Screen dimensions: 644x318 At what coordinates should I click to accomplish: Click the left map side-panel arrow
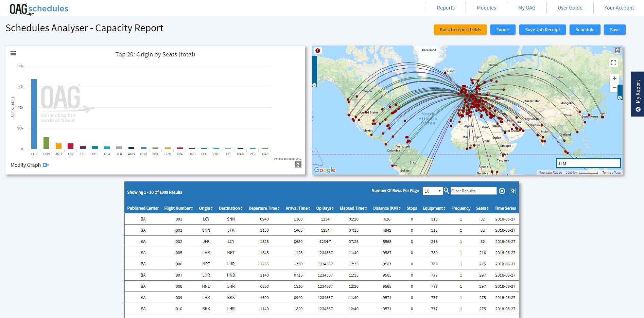[314, 85]
